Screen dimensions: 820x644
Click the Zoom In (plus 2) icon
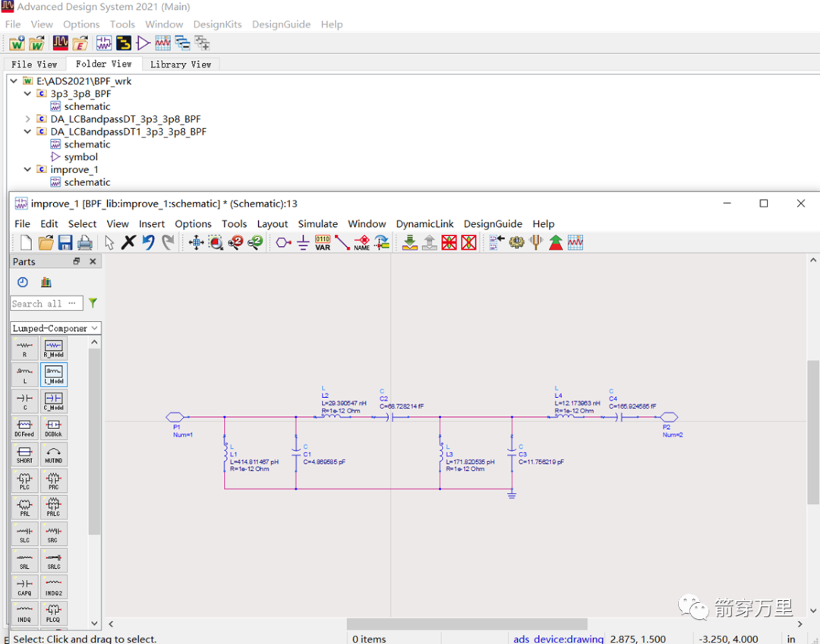[235, 242]
